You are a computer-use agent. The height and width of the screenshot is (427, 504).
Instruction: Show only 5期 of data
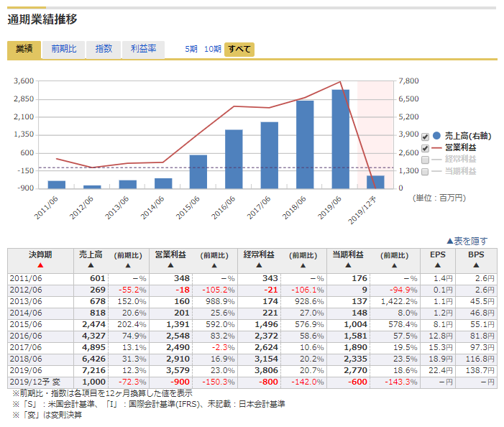click(x=191, y=49)
